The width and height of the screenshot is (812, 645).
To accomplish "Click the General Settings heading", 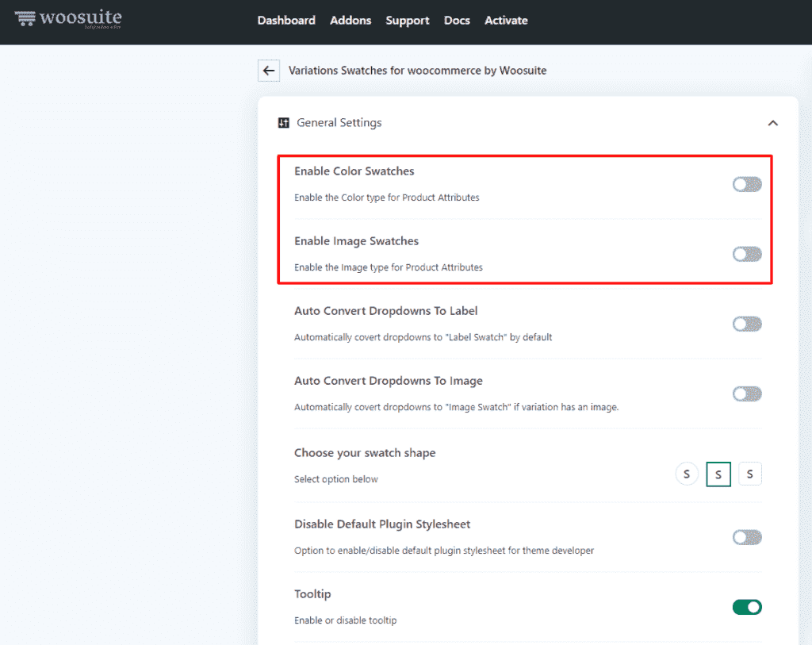I will point(339,123).
